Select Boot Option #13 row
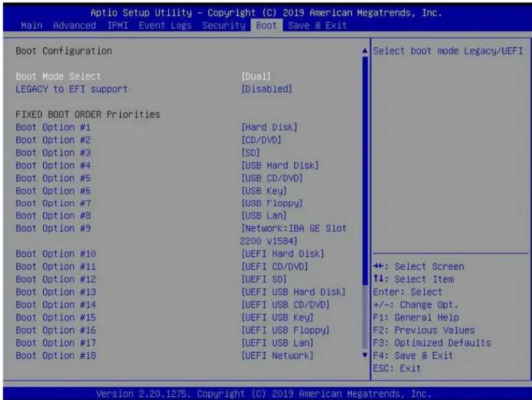 56,292
